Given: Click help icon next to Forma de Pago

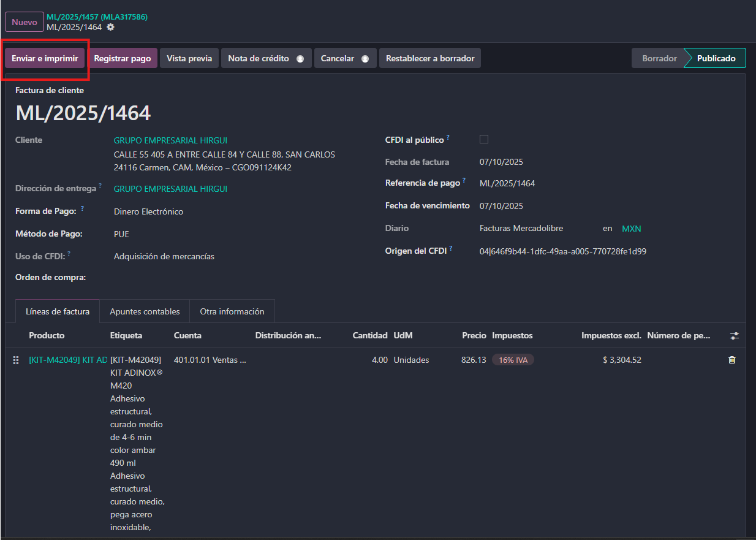Looking at the screenshot, I should pos(82,209).
